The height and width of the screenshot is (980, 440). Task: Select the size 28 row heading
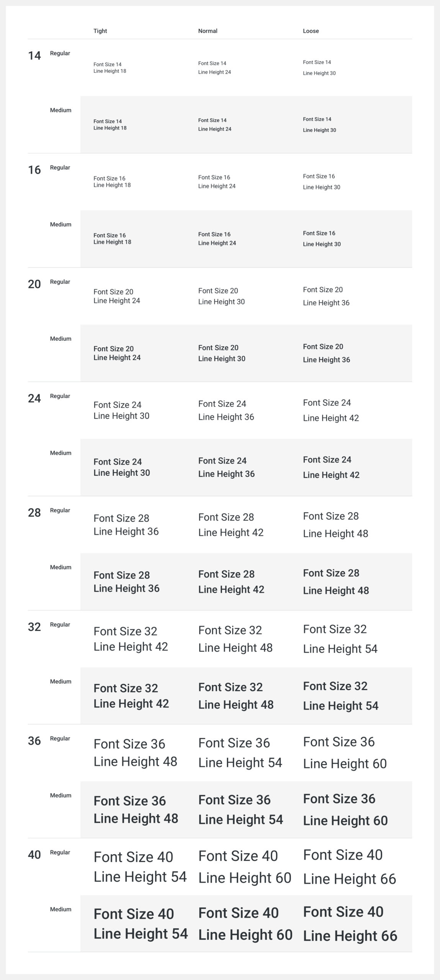pyautogui.click(x=34, y=513)
